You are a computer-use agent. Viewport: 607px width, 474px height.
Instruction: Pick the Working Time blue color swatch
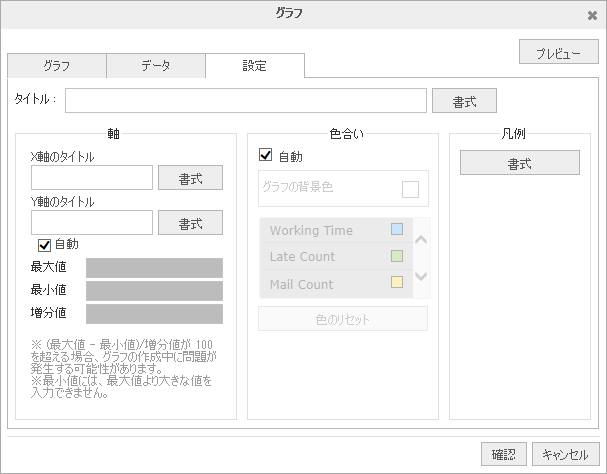coord(397,231)
